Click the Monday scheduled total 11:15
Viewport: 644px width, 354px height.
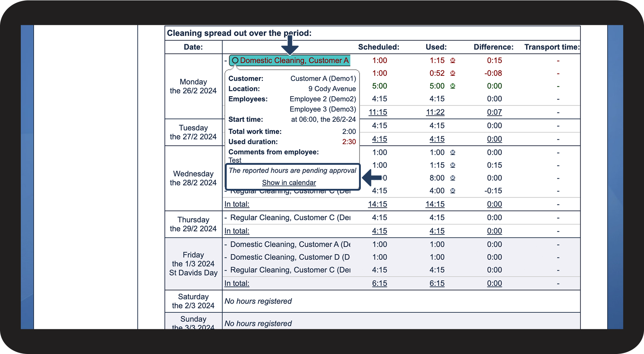(x=378, y=112)
